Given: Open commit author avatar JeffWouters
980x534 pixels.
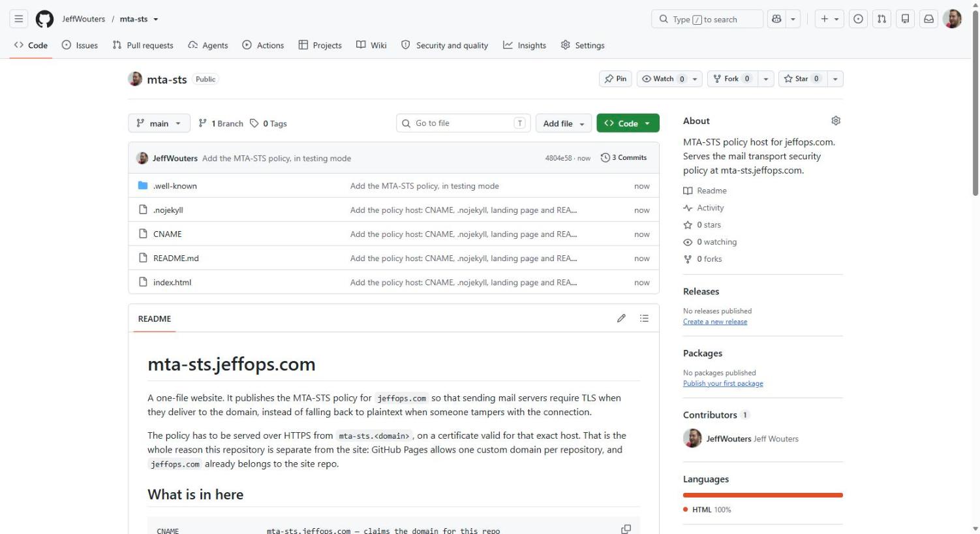Looking at the screenshot, I should [142, 158].
